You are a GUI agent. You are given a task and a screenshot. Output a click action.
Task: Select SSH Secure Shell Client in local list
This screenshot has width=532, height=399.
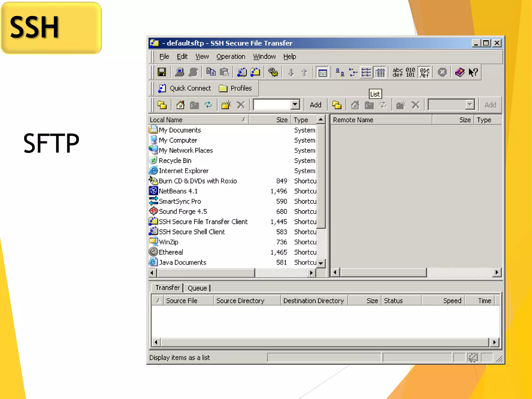coord(192,232)
